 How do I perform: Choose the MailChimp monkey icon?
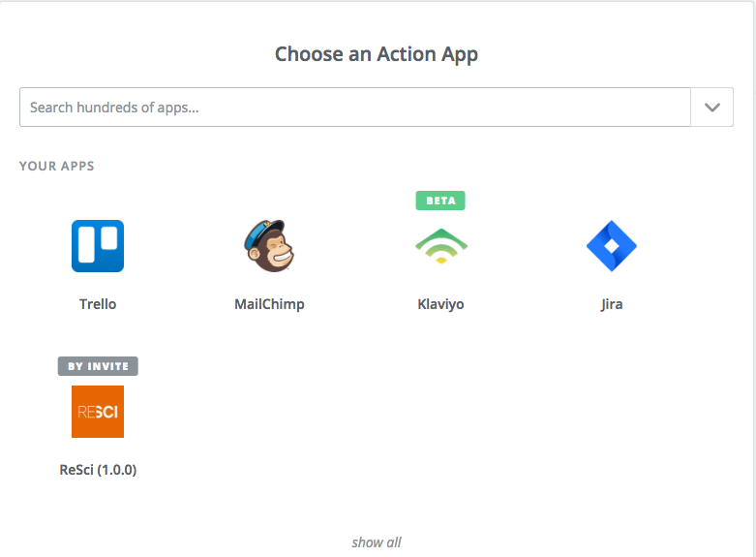(269, 246)
